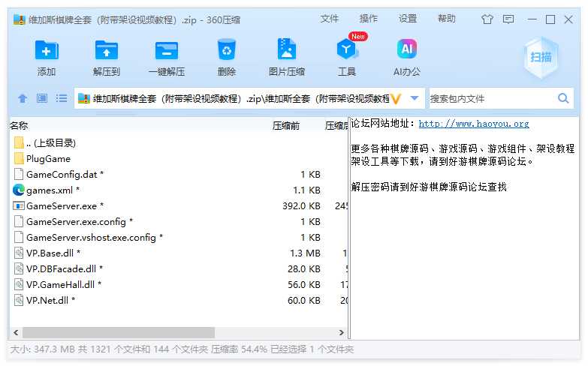The width and height of the screenshot is (588, 366).
Task: Click the scrollbar left arrow
Action: tap(16, 332)
